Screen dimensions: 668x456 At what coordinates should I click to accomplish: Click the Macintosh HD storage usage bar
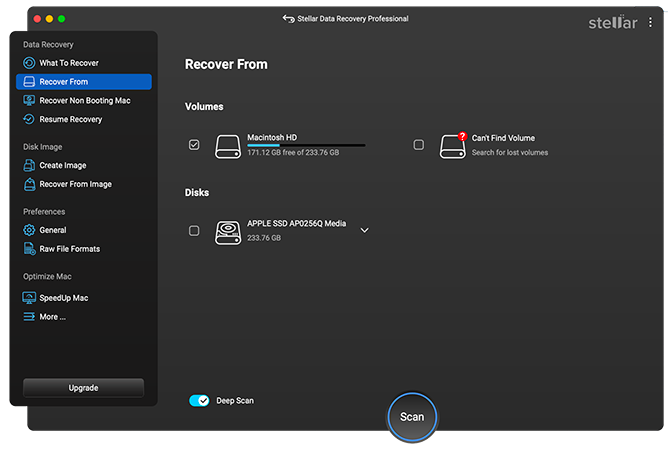pos(305,146)
